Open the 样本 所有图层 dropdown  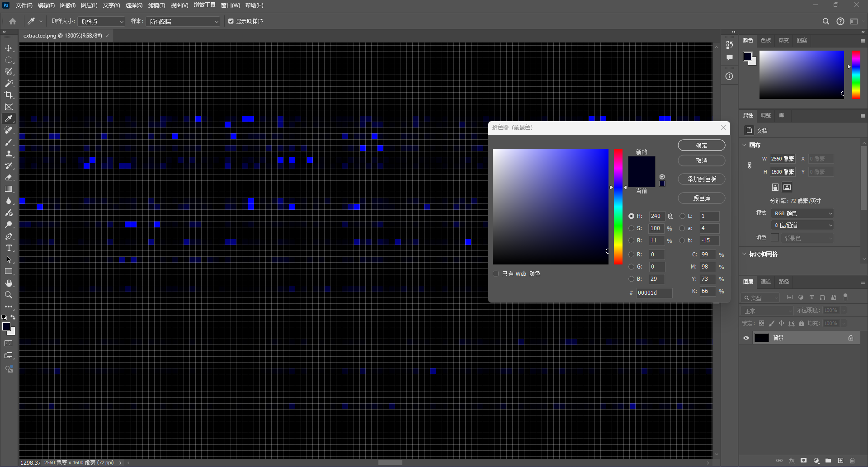coord(183,21)
